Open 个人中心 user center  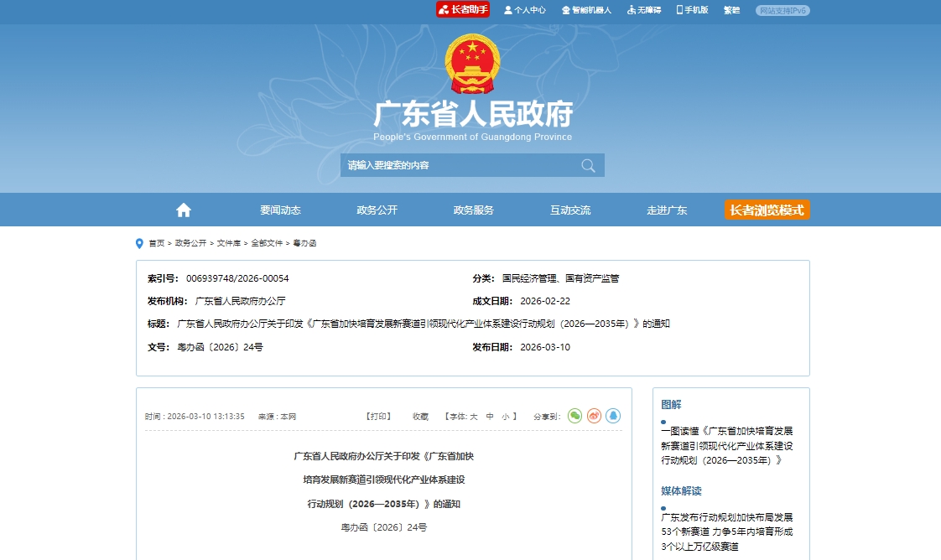click(525, 10)
